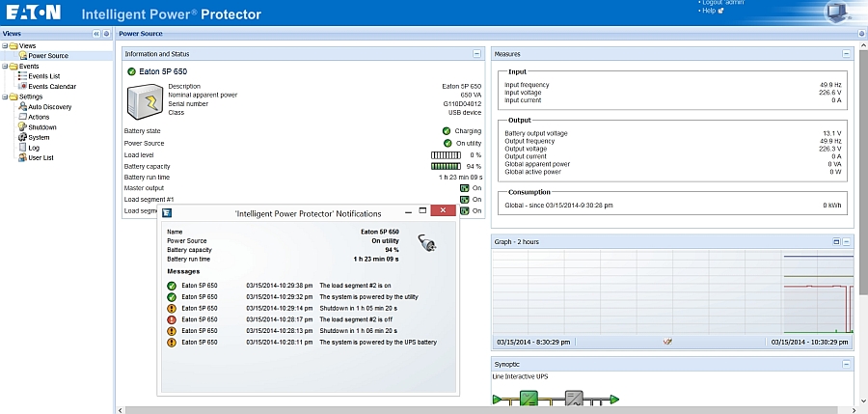
Task: Click the Eaton logo in the banner
Action: 34,13
